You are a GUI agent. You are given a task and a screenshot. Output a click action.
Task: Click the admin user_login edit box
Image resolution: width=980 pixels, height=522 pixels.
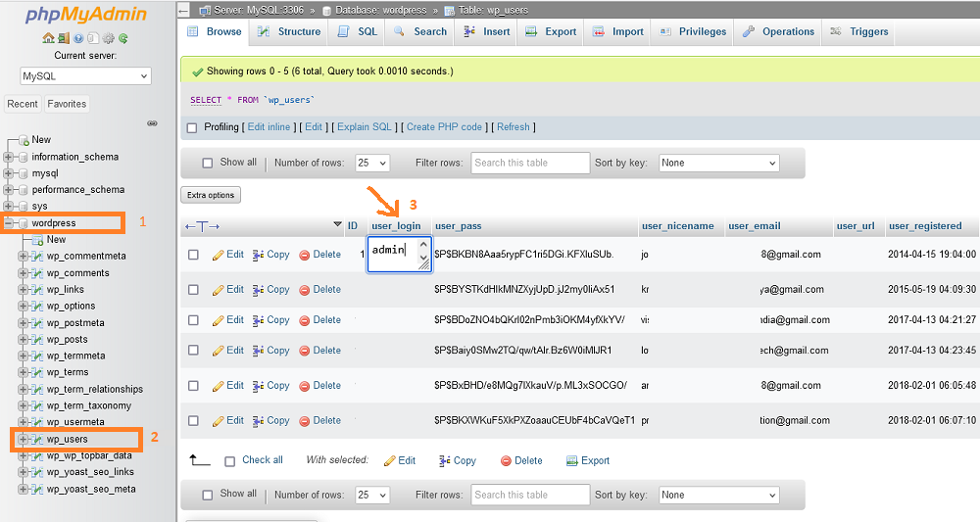pyautogui.click(x=400, y=254)
